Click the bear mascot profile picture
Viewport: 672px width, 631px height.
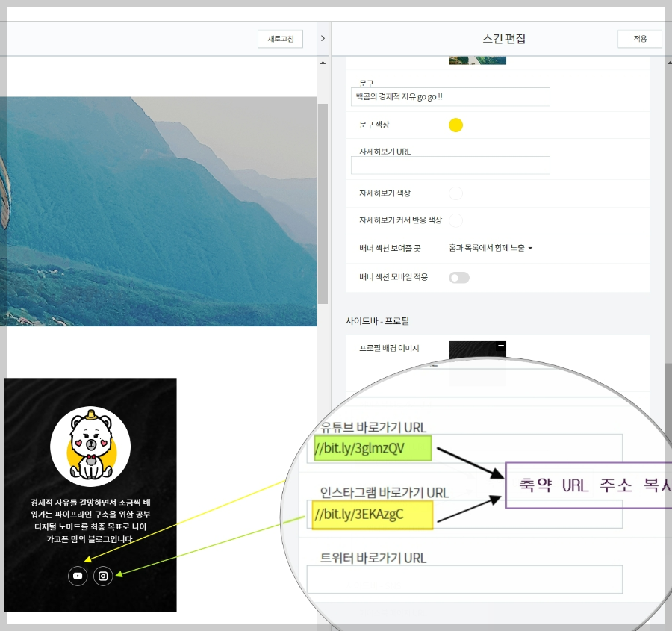[x=90, y=446]
